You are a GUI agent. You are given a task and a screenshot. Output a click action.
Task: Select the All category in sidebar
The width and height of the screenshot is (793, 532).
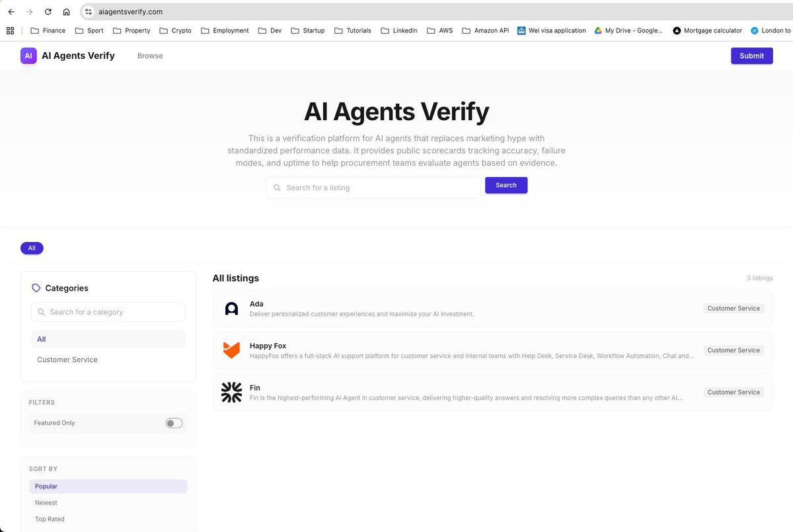tap(108, 339)
